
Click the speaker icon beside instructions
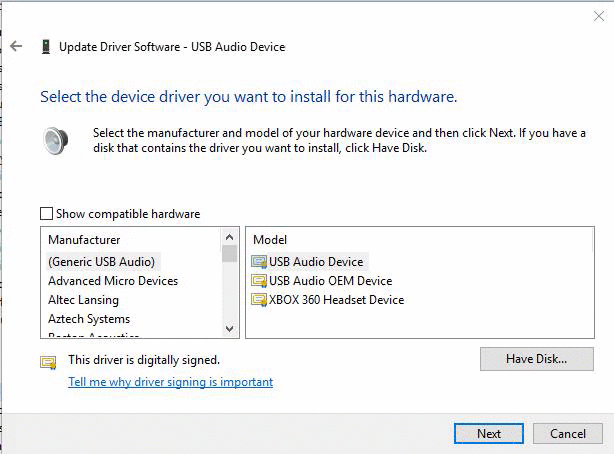coord(56,140)
